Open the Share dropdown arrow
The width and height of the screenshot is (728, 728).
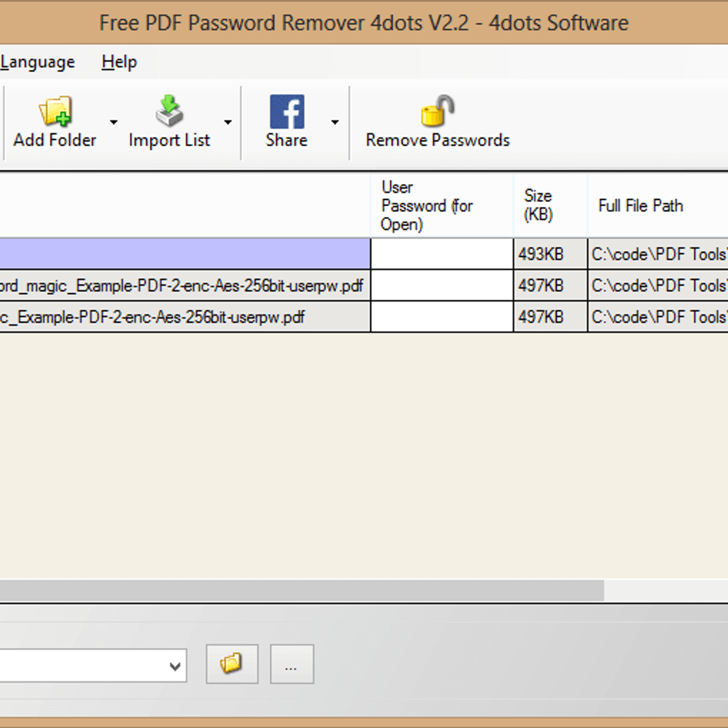[x=335, y=123]
